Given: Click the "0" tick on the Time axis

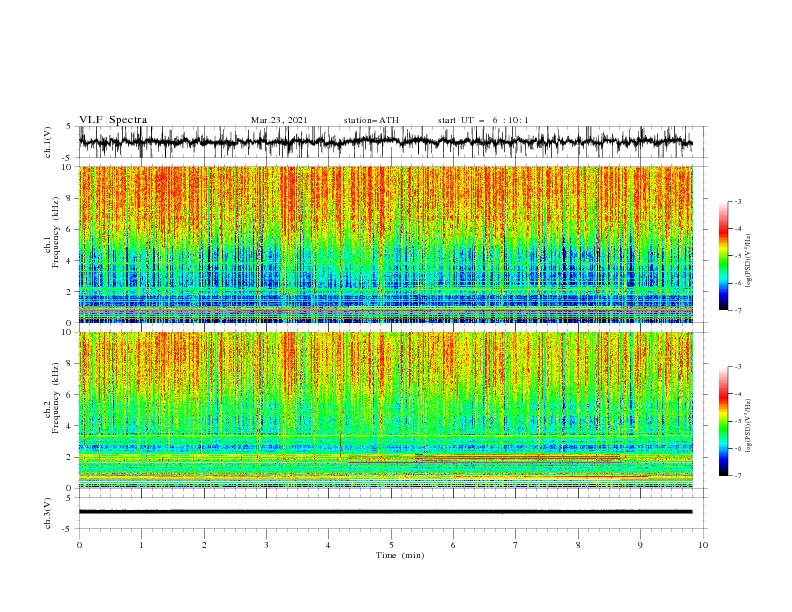Looking at the screenshot, I should pyautogui.click(x=79, y=545).
